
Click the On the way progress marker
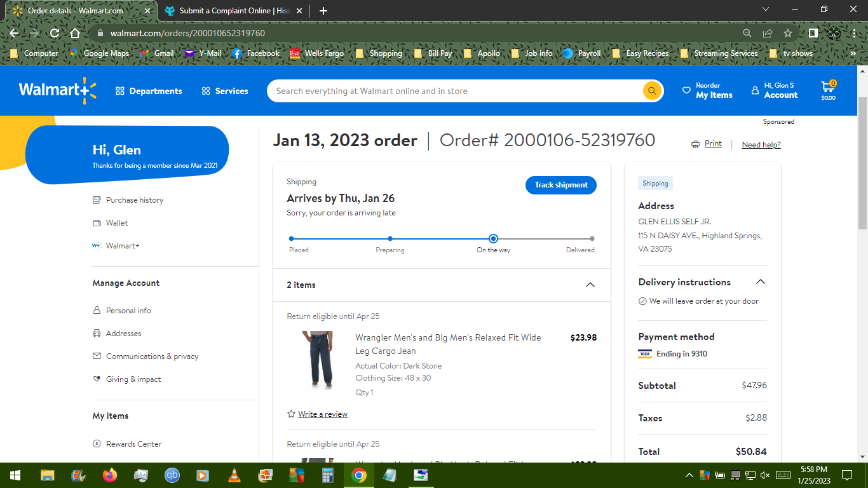[x=494, y=239]
